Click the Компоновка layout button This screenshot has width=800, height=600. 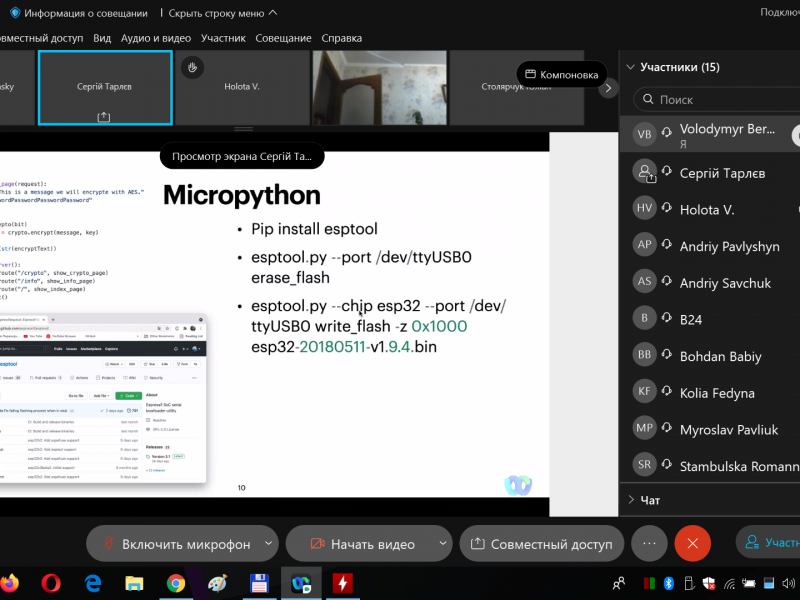pos(561,75)
